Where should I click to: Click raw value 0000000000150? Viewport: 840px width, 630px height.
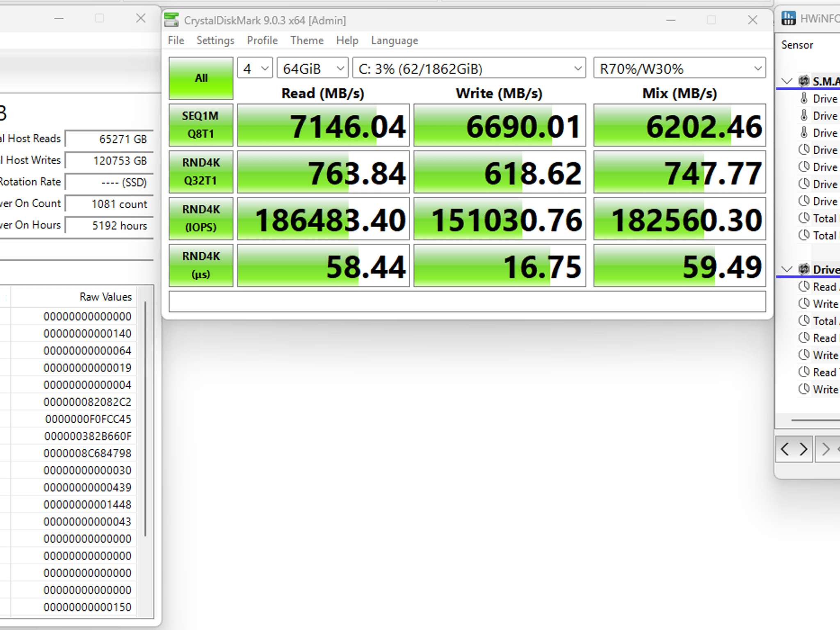pyautogui.click(x=87, y=607)
